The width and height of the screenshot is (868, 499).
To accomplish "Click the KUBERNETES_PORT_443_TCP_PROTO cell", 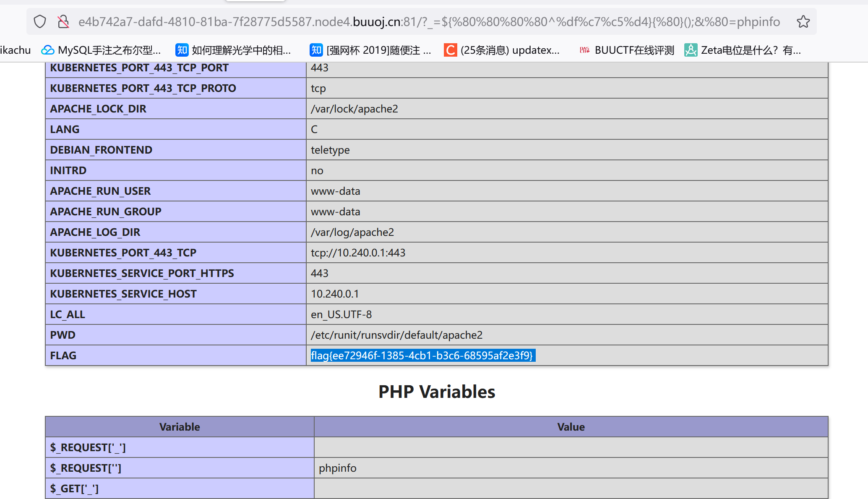I will pyautogui.click(x=176, y=88).
